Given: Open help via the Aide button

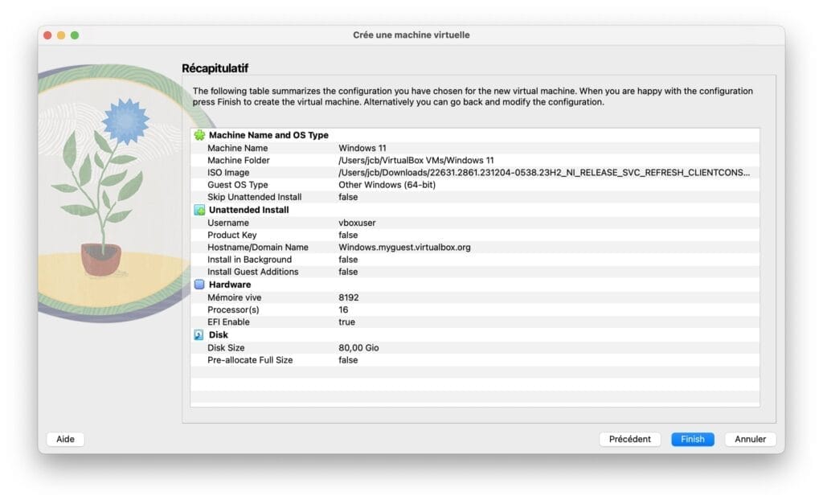Looking at the screenshot, I should pos(65,439).
